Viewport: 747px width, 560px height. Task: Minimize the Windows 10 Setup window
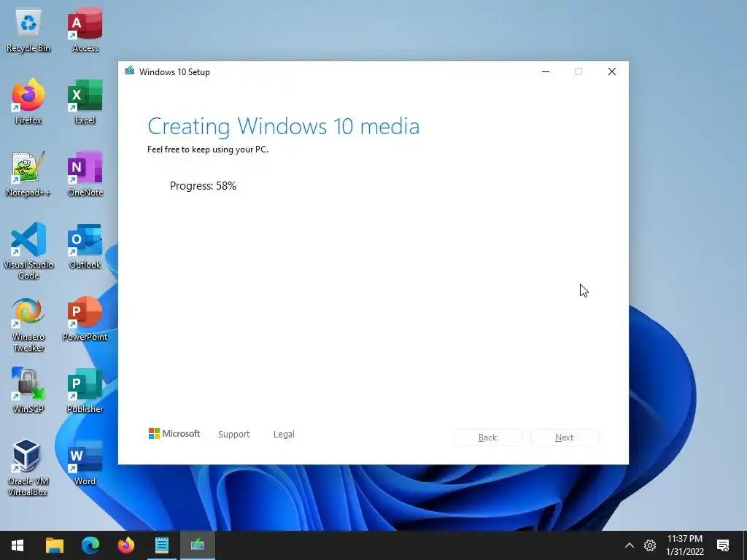click(x=546, y=71)
